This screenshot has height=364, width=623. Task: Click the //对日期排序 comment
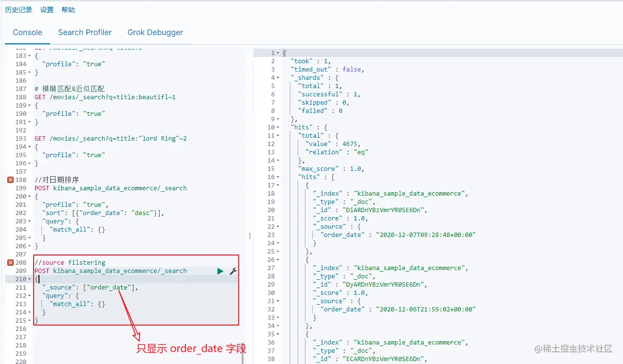(x=57, y=180)
